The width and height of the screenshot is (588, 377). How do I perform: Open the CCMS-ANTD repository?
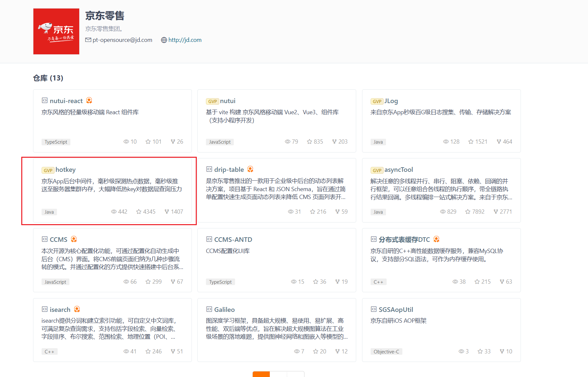[x=233, y=240]
